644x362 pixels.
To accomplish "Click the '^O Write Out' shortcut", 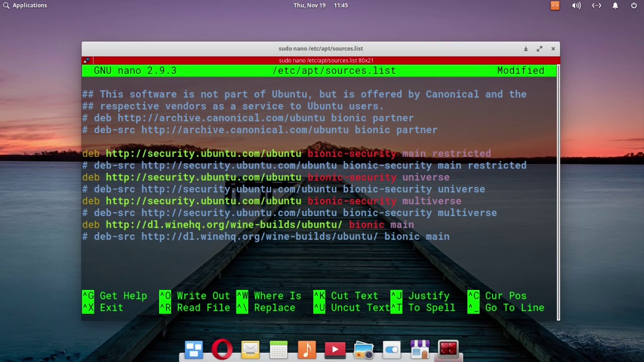I will click(195, 296).
